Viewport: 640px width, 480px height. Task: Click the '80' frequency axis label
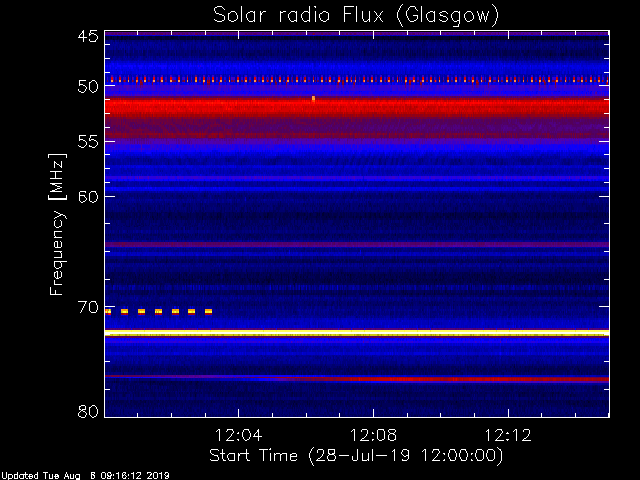pyautogui.click(x=88, y=411)
